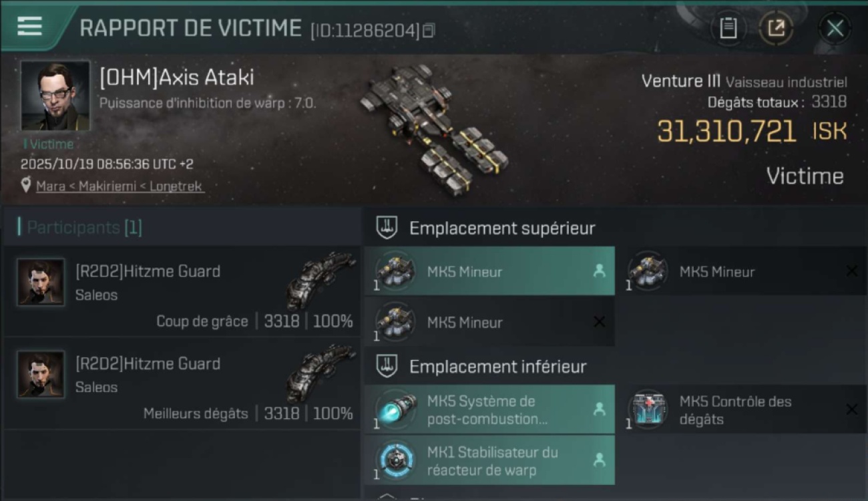Click the share export icon

point(776,28)
